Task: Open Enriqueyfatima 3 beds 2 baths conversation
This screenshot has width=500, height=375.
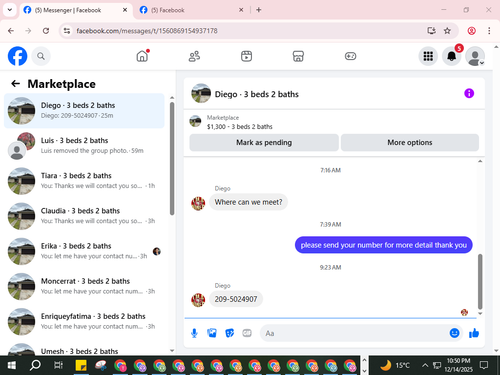Action: coord(84,321)
